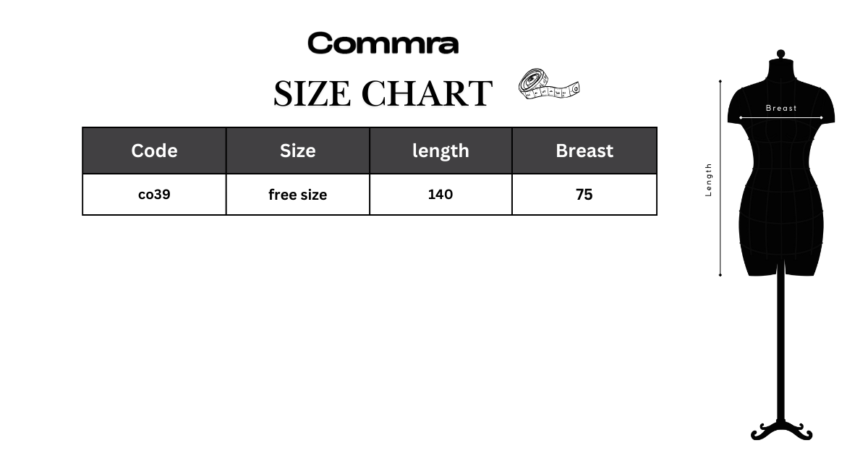Click the SIZE CHART heading
This screenshot has width=868, height=456.
coord(383,93)
